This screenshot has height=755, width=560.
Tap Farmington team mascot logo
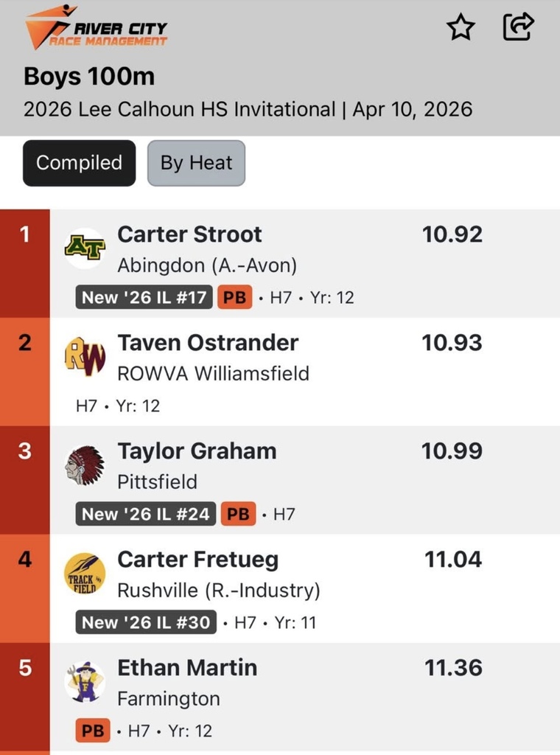point(85,682)
